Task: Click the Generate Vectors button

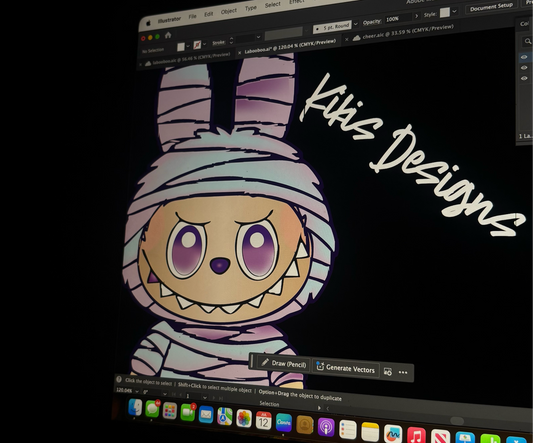Action: point(346,368)
